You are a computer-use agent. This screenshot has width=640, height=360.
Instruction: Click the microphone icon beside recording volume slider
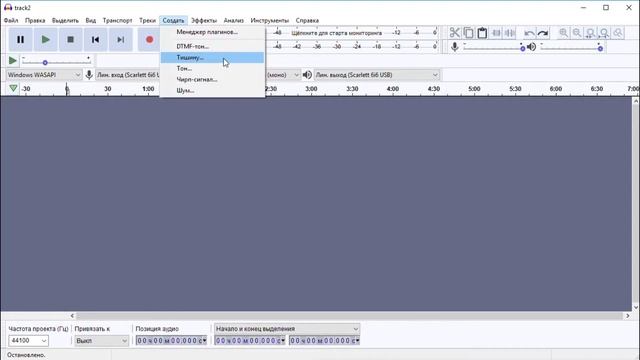point(455,47)
